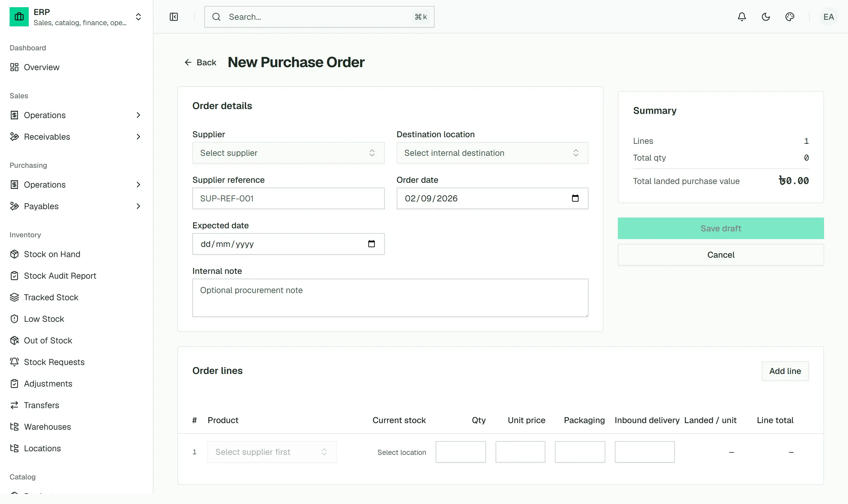Open the Select internal destination dropdown
This screenshot has width=848, height=504.
click(492, 153)
